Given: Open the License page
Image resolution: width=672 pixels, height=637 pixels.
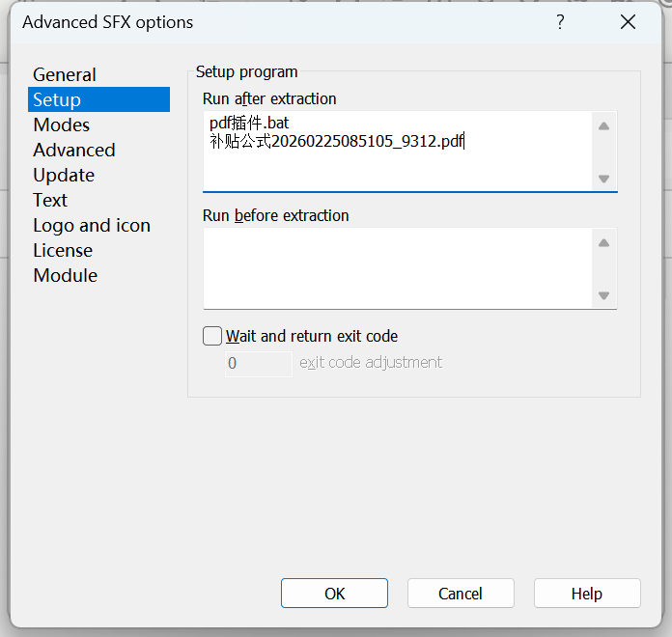Looking at the screenshot, I should tap(63, 250).
